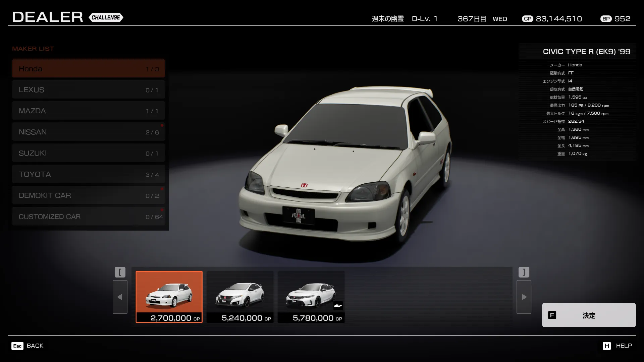
Task: Click the BACK label
Action: [x=35, y=346]
